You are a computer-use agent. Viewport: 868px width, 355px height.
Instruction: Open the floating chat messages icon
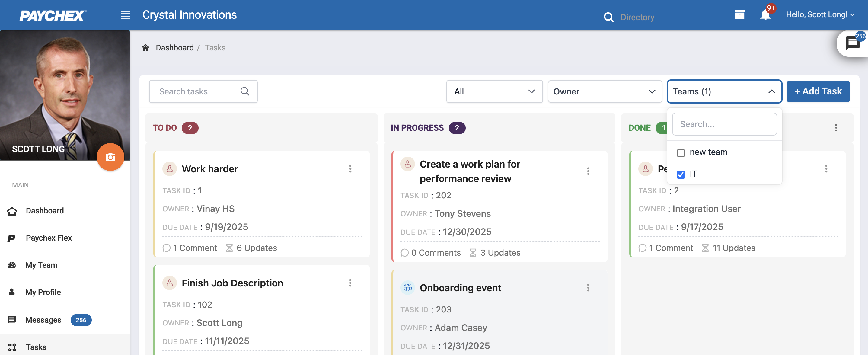852,43
